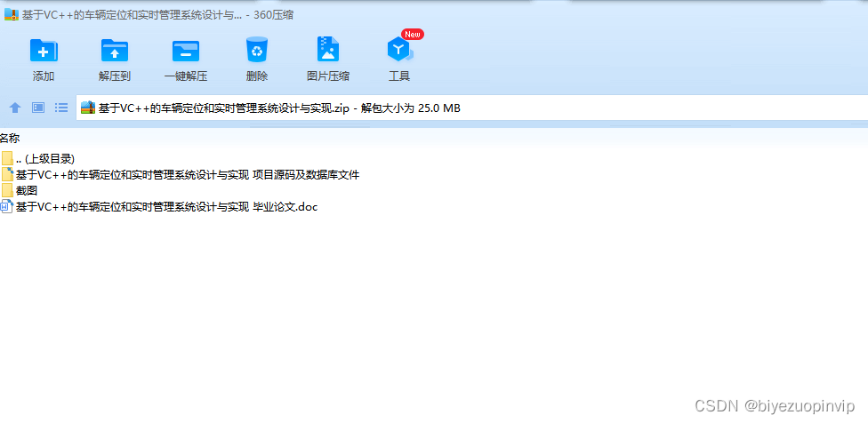Click the 一键解压 label text

coord(186,76)
